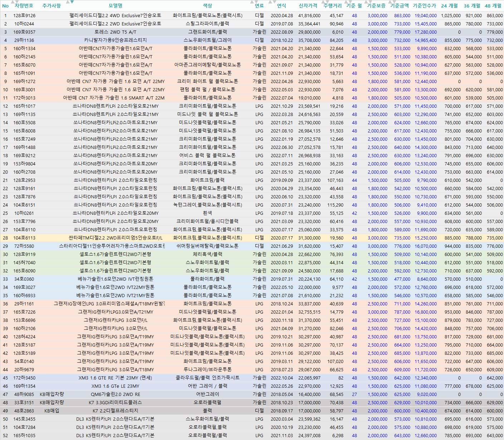Select mileage value 107,163
This screenshot has width=504, height=440.
336,180
